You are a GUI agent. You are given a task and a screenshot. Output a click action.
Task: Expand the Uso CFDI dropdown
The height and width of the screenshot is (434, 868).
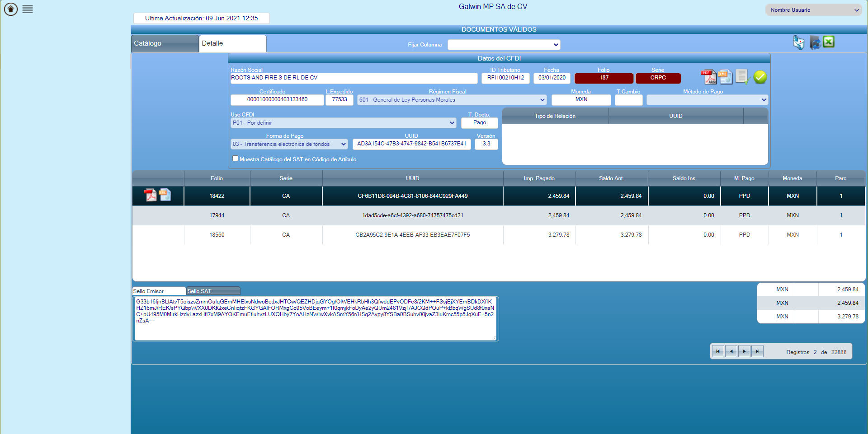[x=344, y=123]
